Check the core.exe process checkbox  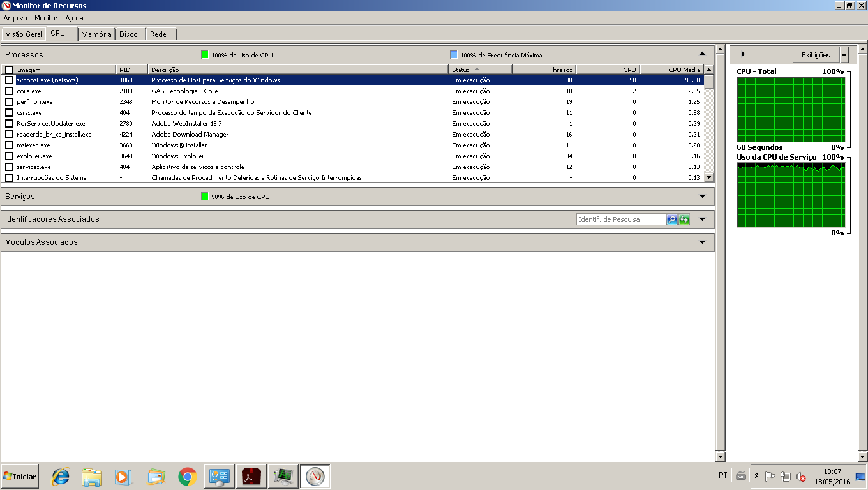click(x=9, y=91)
